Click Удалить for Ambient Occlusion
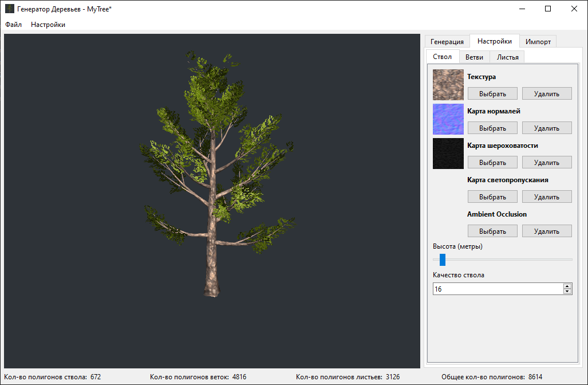This screenshot has width=588, height=385. tap(547, 231)
